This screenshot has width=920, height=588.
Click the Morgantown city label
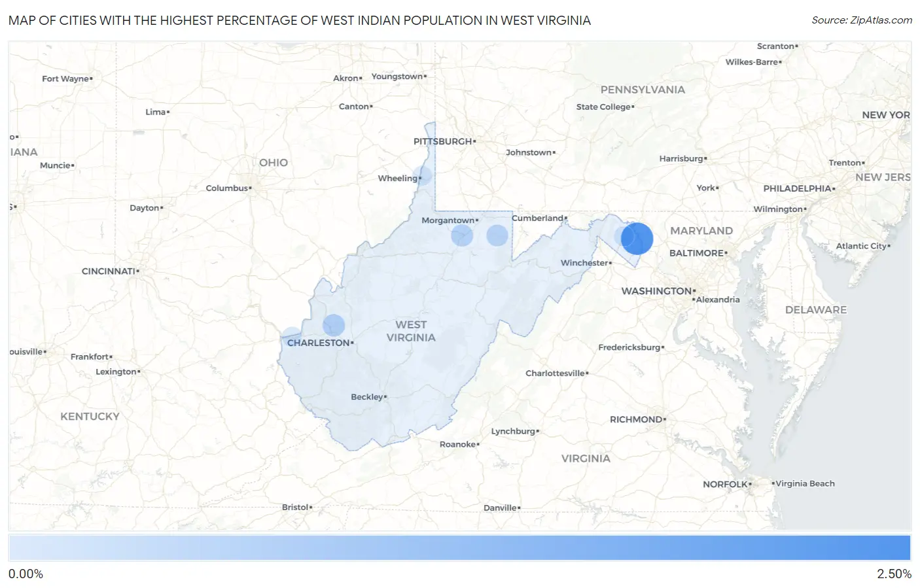click(448, 220)
